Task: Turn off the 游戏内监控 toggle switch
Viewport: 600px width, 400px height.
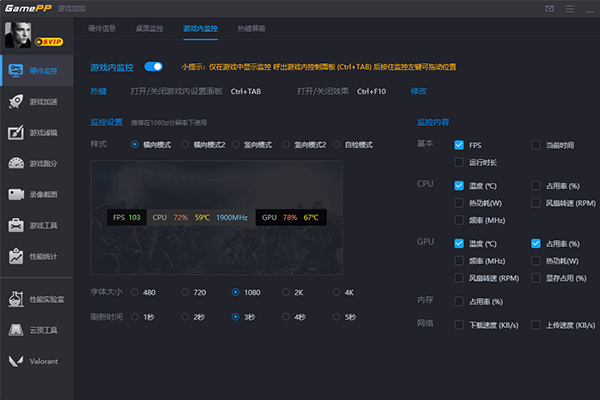Action: pos(153,67)
